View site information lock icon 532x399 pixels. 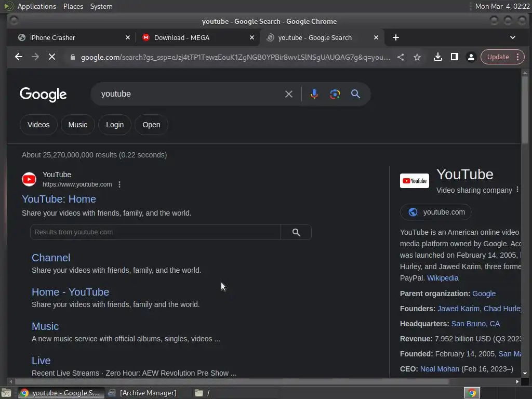(72, 57)
